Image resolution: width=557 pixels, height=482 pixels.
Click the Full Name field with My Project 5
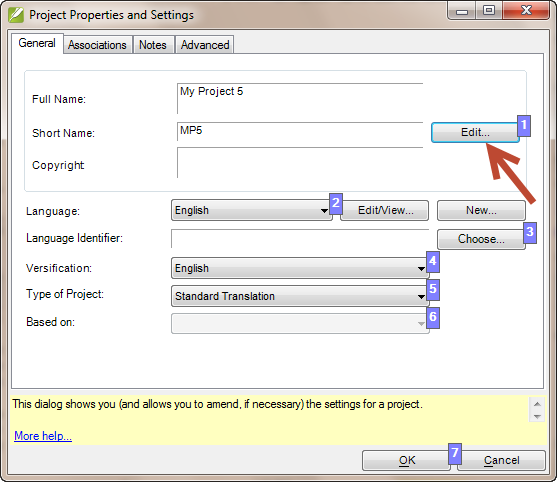pos(300,99)
